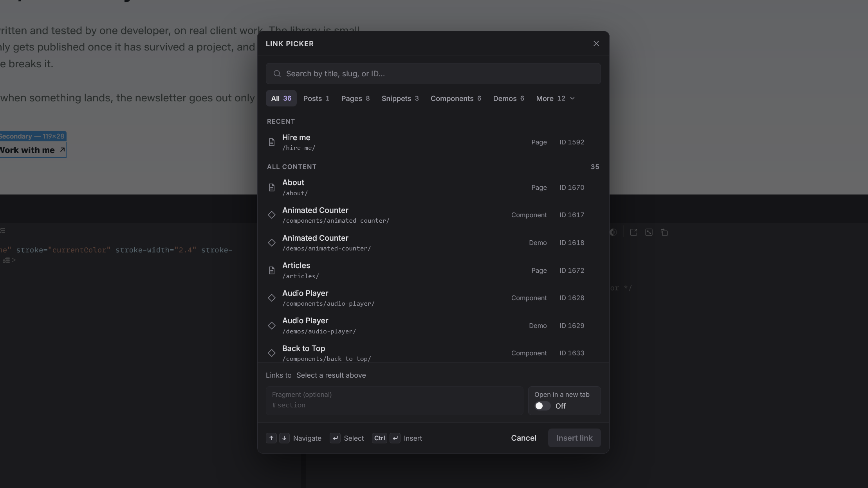The image size is (868, 488).
Task: Select /demos/audio-player/ result
Action: point(433,326)
